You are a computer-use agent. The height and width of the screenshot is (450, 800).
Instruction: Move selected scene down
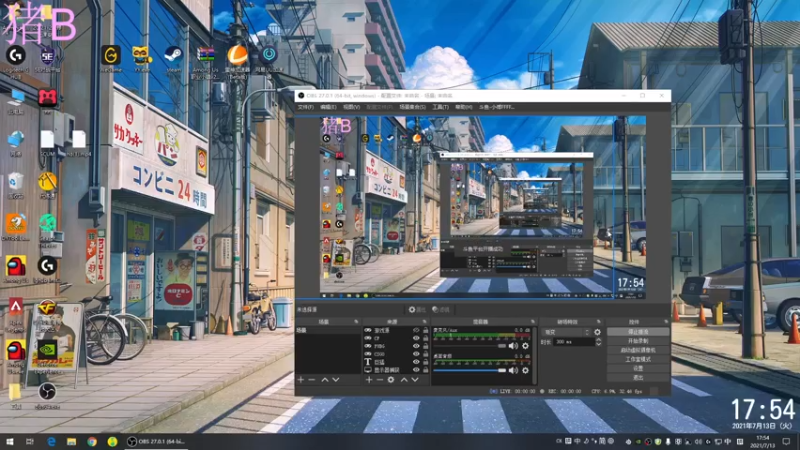coord(336,380)
